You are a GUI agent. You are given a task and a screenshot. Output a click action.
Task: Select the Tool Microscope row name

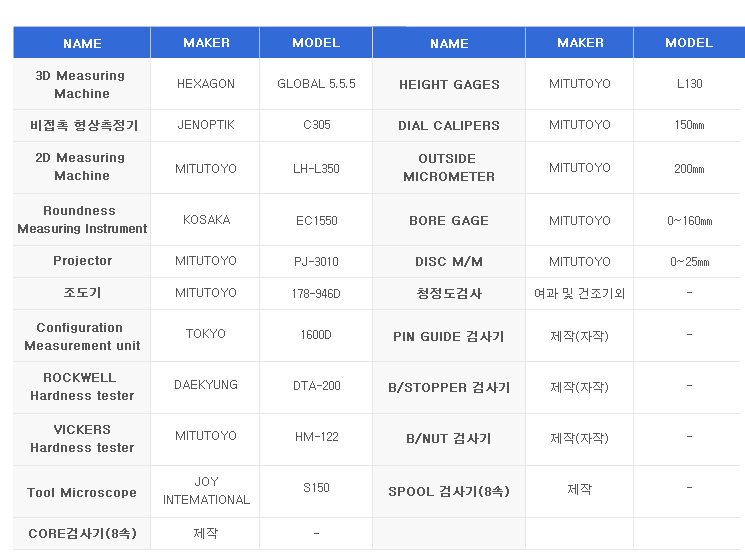pyautogui.click(x=82, y=492)
